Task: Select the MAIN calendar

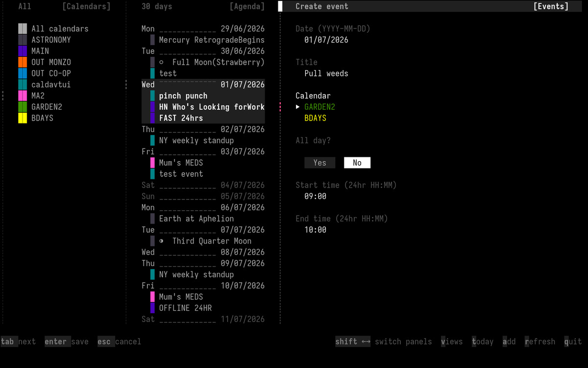Action: [40, 51]
